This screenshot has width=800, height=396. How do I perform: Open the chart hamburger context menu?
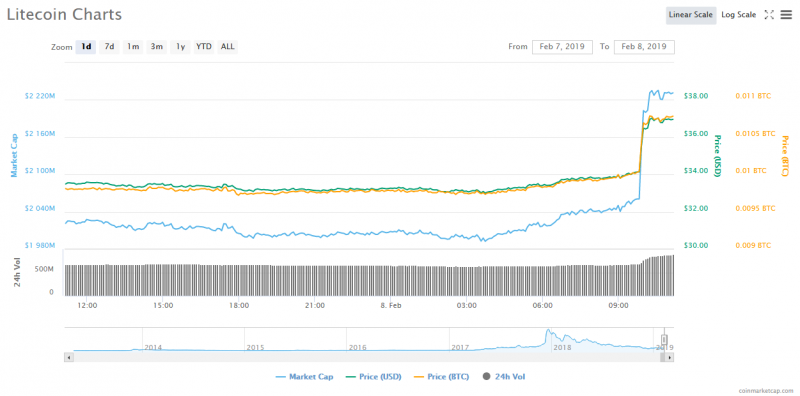pyautogui.click(x=786, y=15)
